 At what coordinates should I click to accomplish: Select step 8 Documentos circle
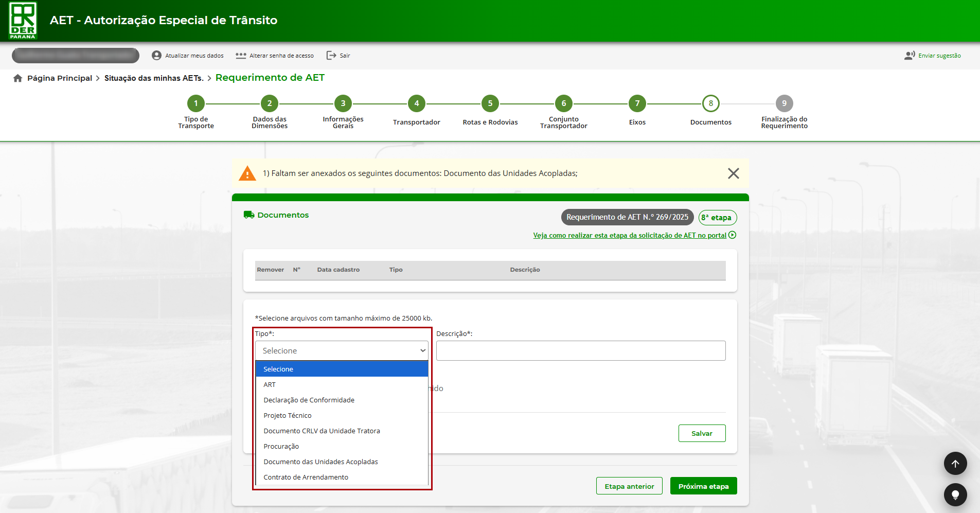pyautogui.click(x=711, y=103)
